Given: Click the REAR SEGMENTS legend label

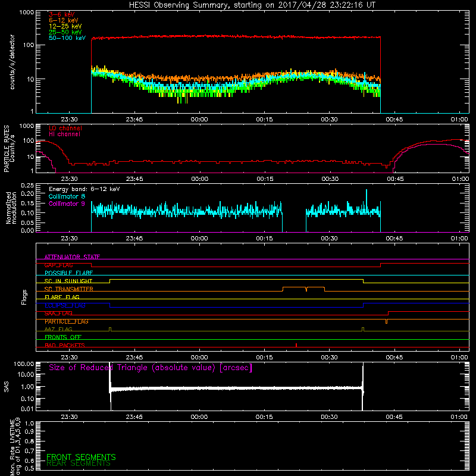Looking at the screenshot, I should pyautogui.click(x=79, y=464).
